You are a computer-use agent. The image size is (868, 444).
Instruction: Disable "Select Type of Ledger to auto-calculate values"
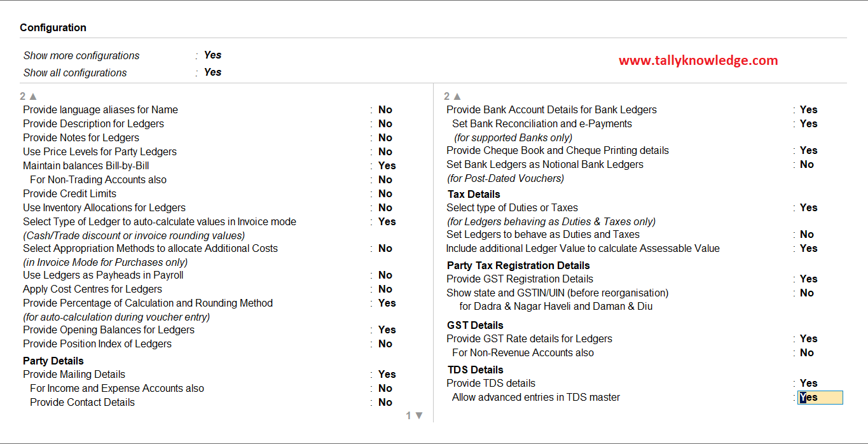pos(387,221)
